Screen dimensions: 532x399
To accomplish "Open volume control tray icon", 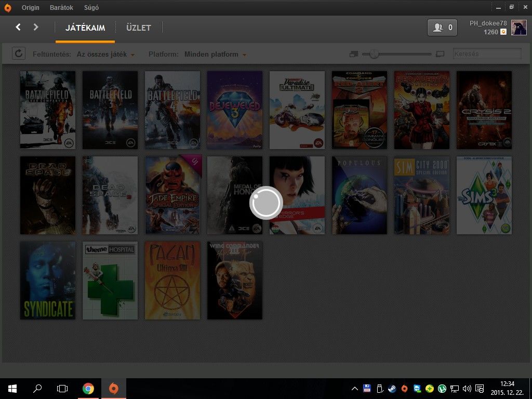I will 467,389.
